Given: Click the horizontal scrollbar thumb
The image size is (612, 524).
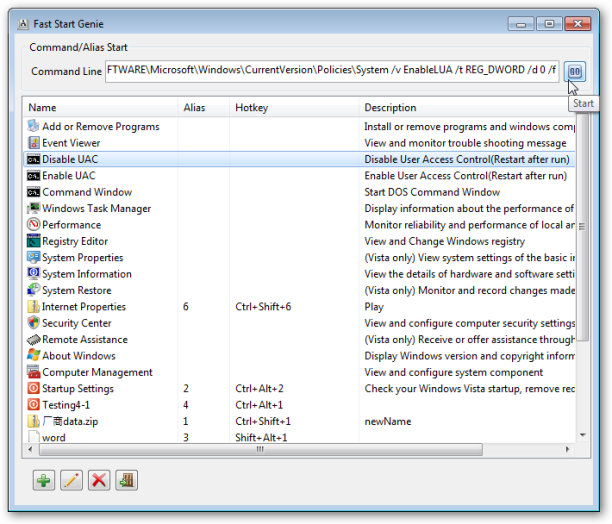Looking at the screenshot, I should 261,449.
